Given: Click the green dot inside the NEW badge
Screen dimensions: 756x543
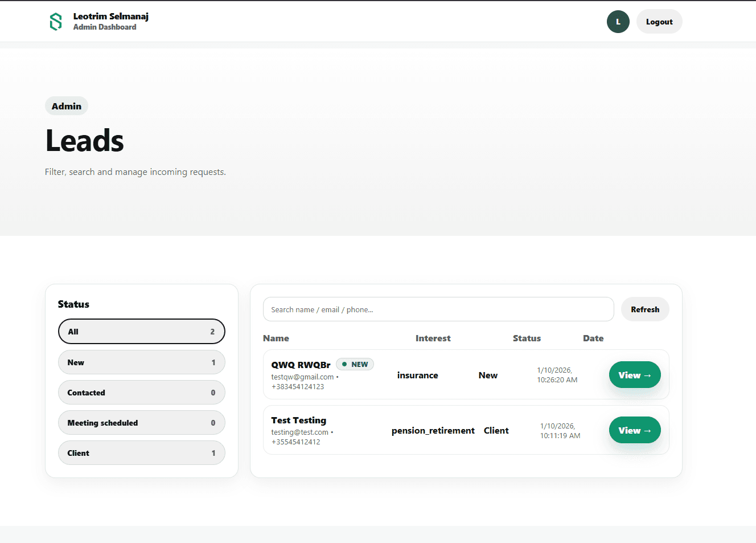Looking at the screenshot, I should (x=345, y=364).
